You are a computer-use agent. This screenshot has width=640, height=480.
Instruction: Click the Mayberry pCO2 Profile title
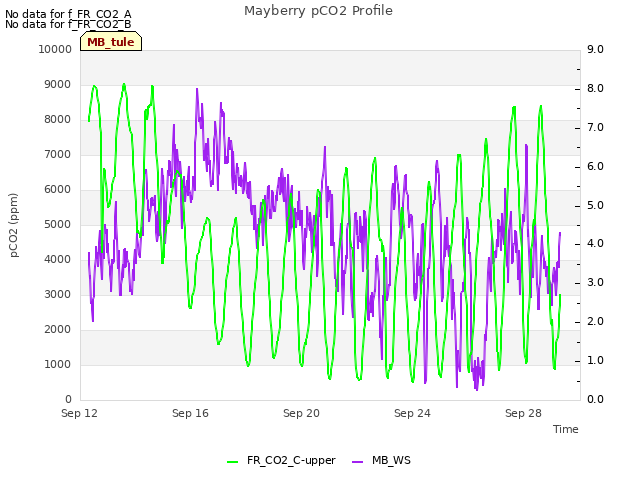318,11
